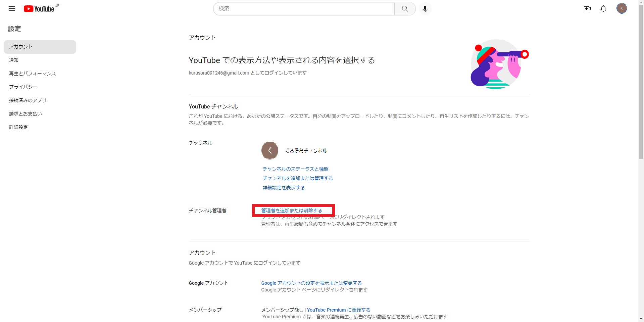Click Google アカウント ページにリダイレクトされます text
This screenshot has width=644, height=322.
(x=314, y=290)
